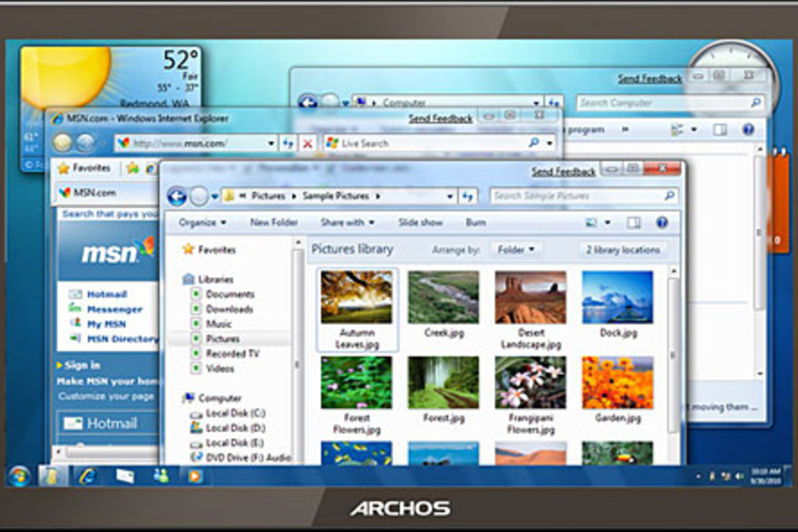Click the Forward arrow in Sample Pictures window
The image size is (798, 532).
(199, 196)
